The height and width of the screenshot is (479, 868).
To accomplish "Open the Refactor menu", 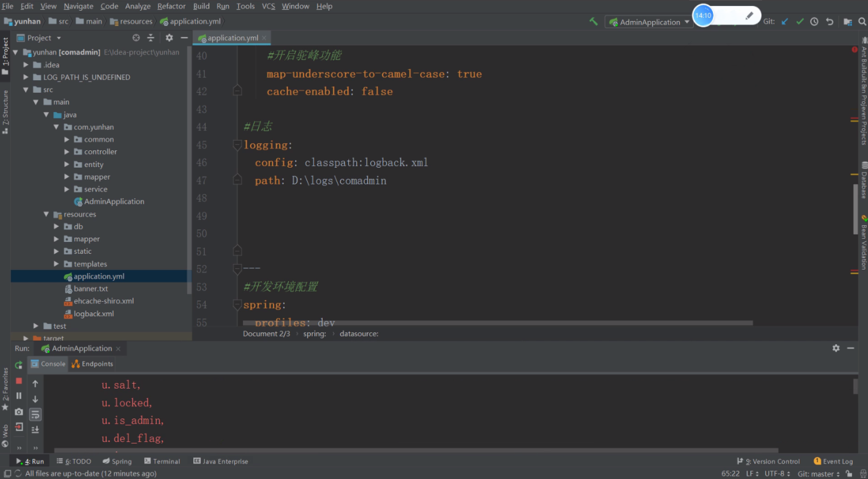I will (171, 6).
